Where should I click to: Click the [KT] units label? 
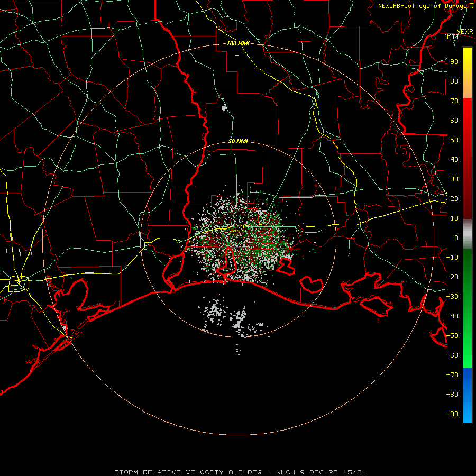pyautogui.click(x=452, y=36)
